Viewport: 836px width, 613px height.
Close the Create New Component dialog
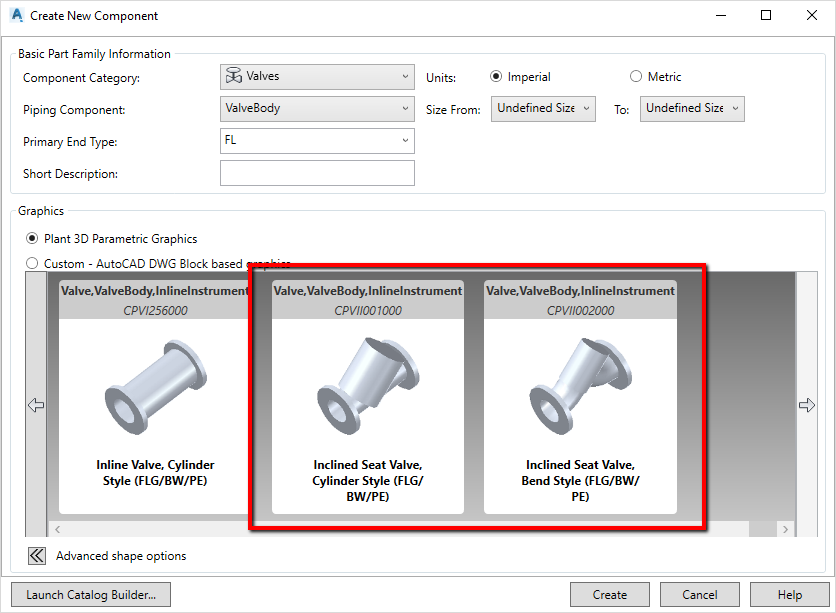pos(811,15)
